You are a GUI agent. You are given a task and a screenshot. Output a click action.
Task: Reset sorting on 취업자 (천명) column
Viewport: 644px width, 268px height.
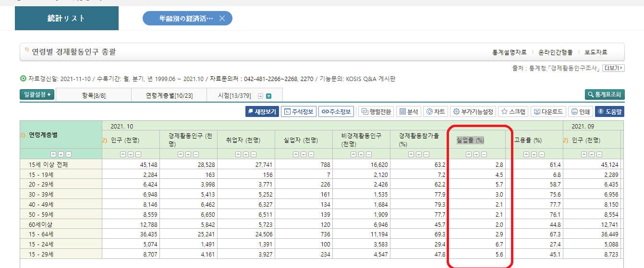[x=254, y=154]
